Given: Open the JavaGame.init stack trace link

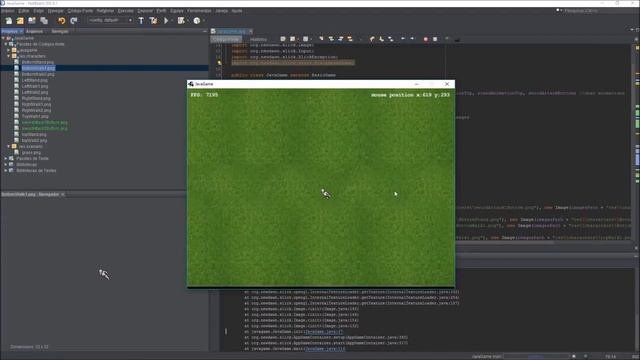Looking at the screenshot, I should 324,332.
